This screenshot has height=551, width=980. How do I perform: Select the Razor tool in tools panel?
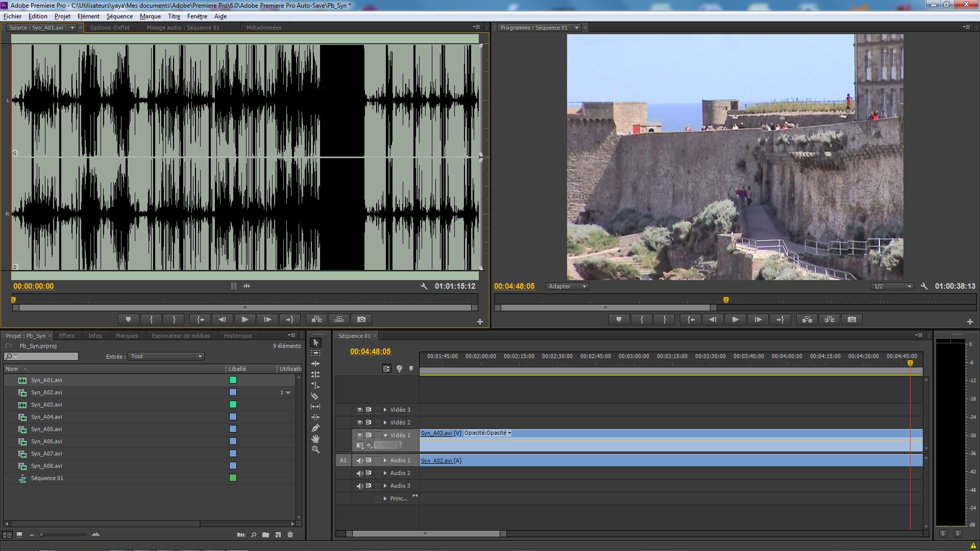tap(315, 396)
